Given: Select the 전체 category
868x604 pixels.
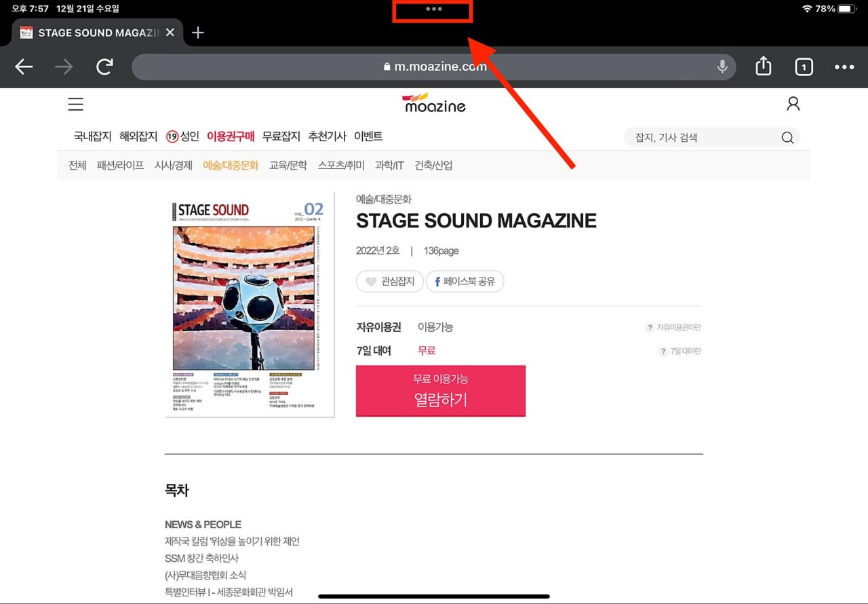Looking at the screenshot, I should tap(77, 165).
